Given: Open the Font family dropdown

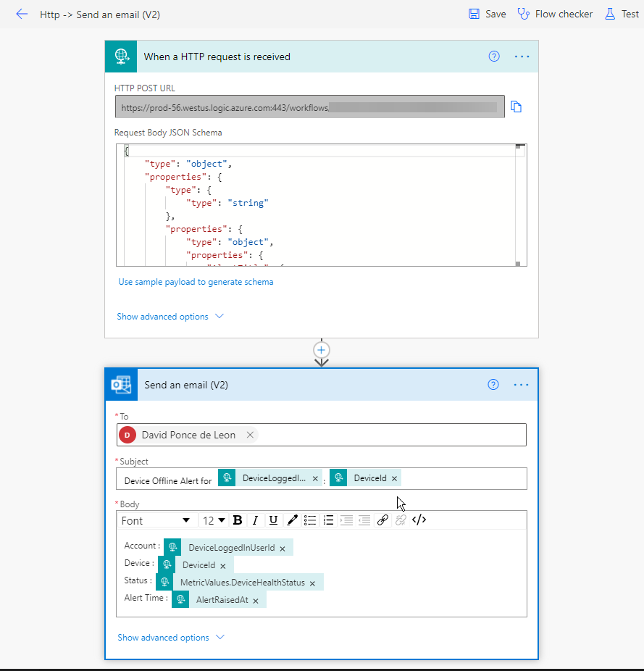Looking at the screenshot, I should (156, 520).
